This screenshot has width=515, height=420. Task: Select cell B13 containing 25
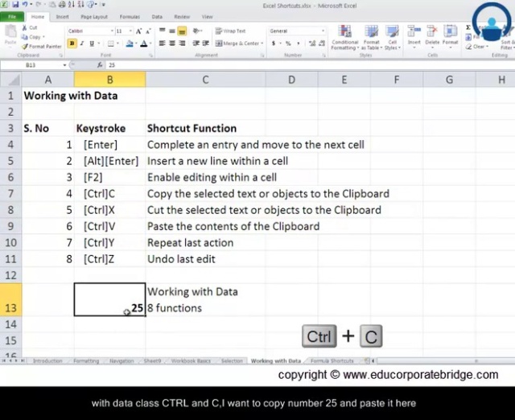click(109, 299)
